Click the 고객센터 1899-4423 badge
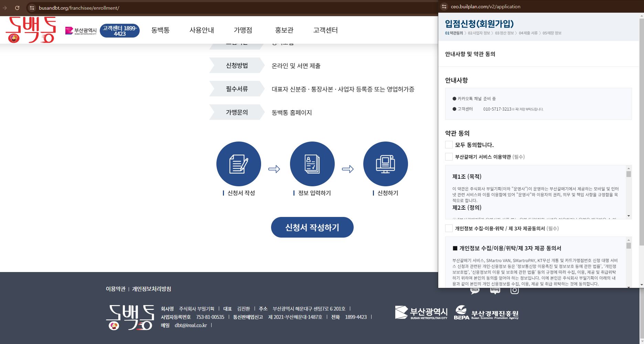 point(120,31)
